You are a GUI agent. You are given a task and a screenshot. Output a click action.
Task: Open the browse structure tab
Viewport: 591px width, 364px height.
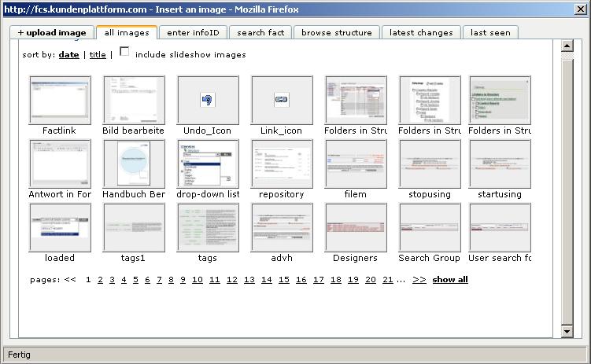[x=336, y=33]
